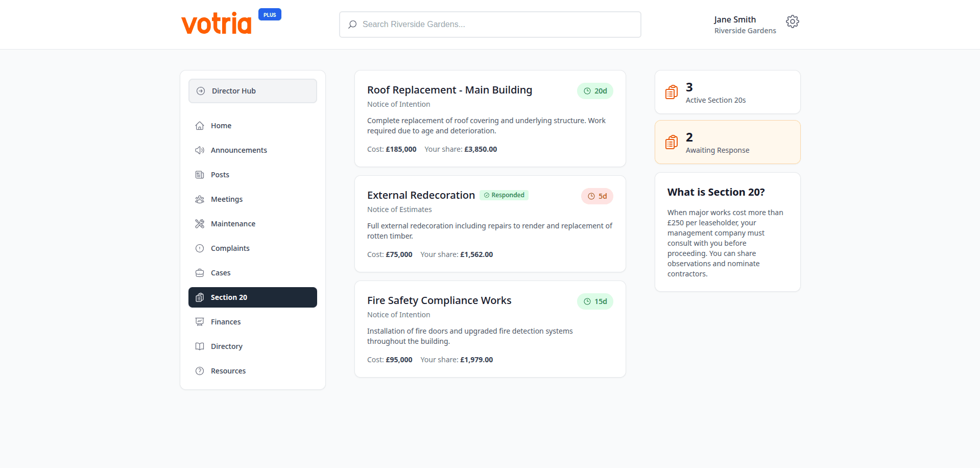Open the Posts section
Viewport: 980px width, 468px height.
point(220,174)
